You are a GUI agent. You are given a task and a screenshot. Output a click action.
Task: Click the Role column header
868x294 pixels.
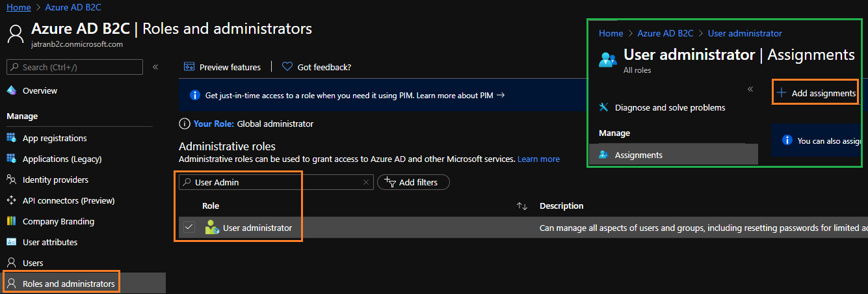pos(211,206)
